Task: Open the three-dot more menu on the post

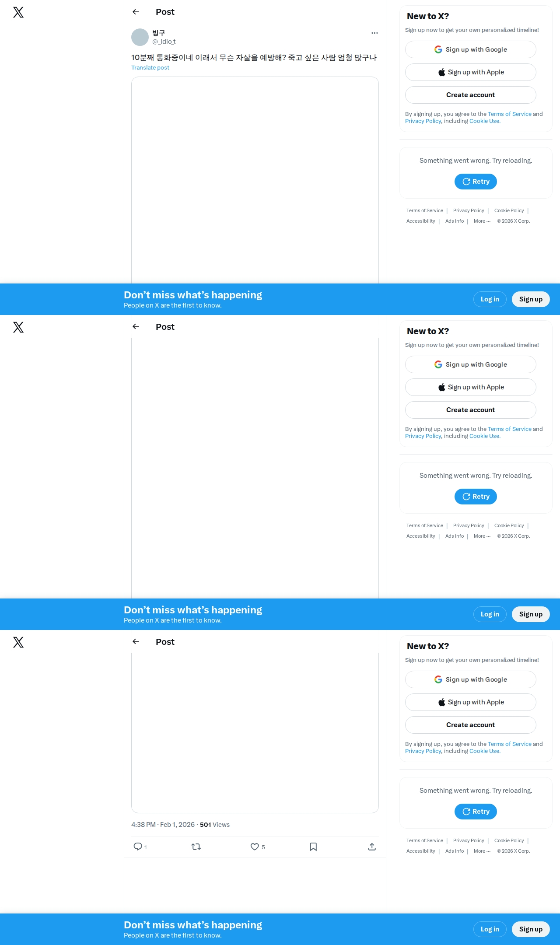Action: [374, 33]
